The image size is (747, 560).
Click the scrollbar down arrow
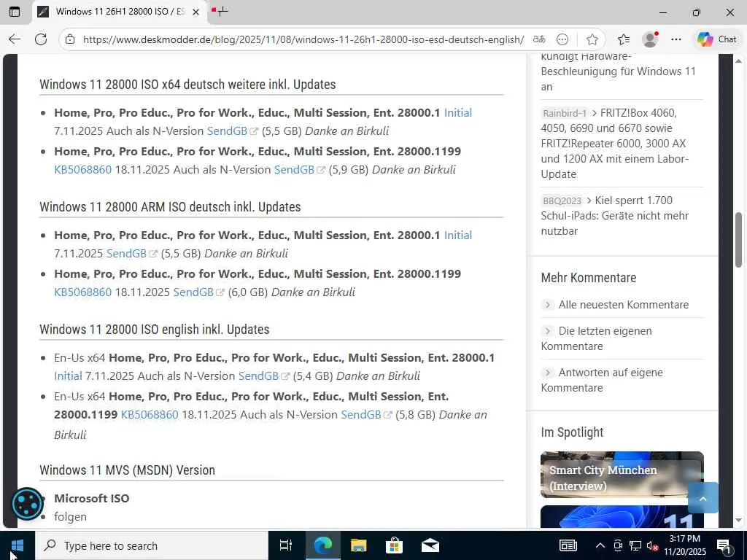[x=738, y=521]
